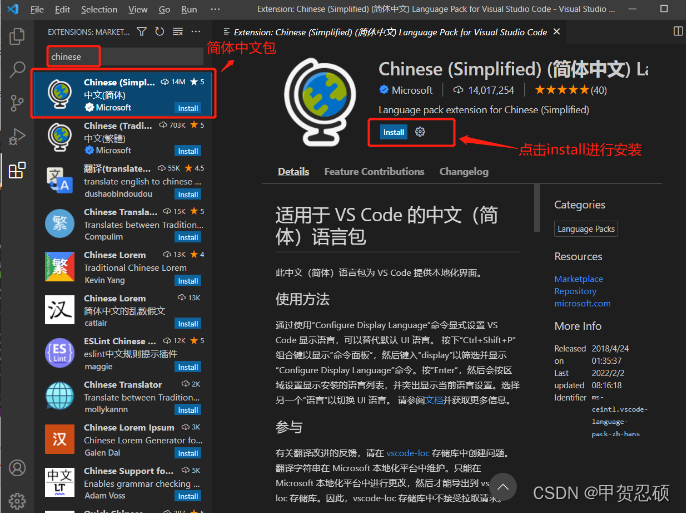
Task: Open the Source Control view
Action: [x=17, y=103]
